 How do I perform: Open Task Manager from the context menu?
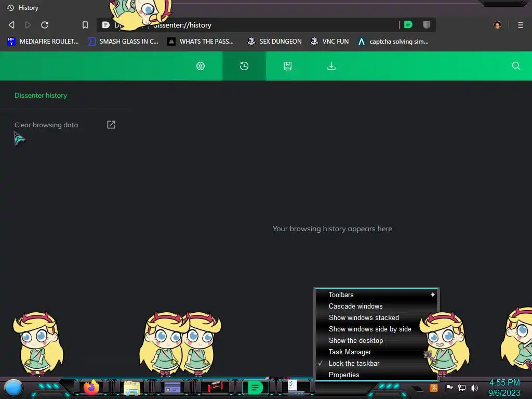pyautogui.click(x=376, y=352)
